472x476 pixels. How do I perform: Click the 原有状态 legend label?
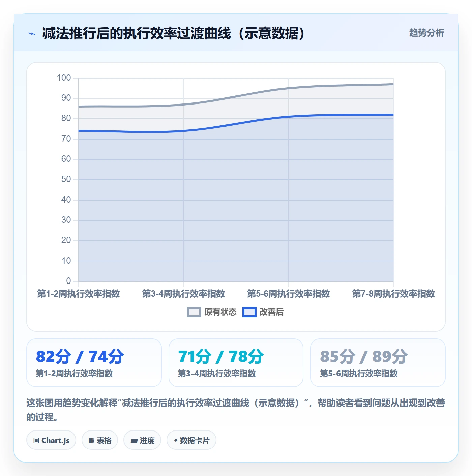220,312
